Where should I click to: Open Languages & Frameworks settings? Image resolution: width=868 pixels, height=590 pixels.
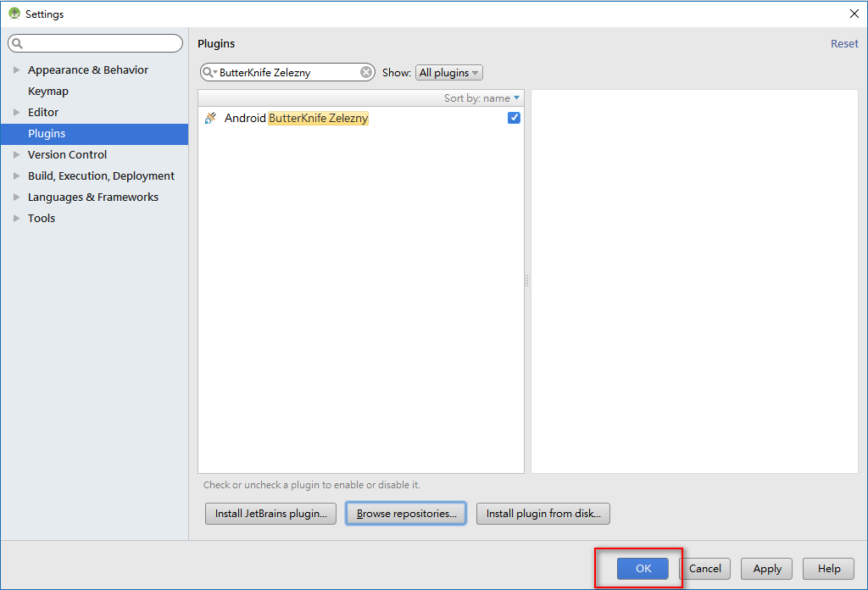pyautogui.click(x=93, y=197)
